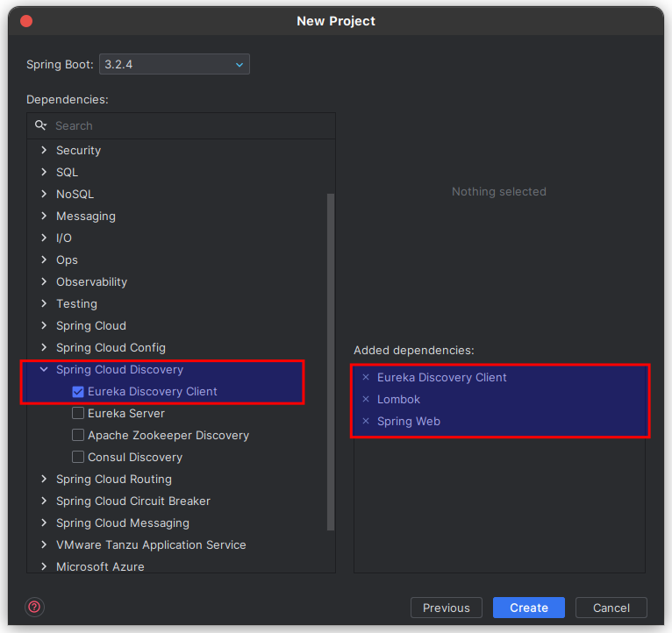Select the Observability row text

pos(91,281)
